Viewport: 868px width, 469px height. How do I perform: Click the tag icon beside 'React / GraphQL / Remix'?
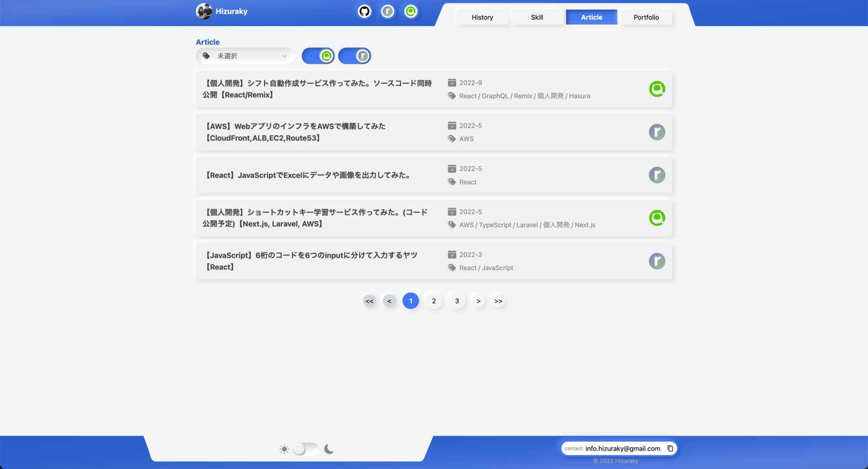[452, 96]
